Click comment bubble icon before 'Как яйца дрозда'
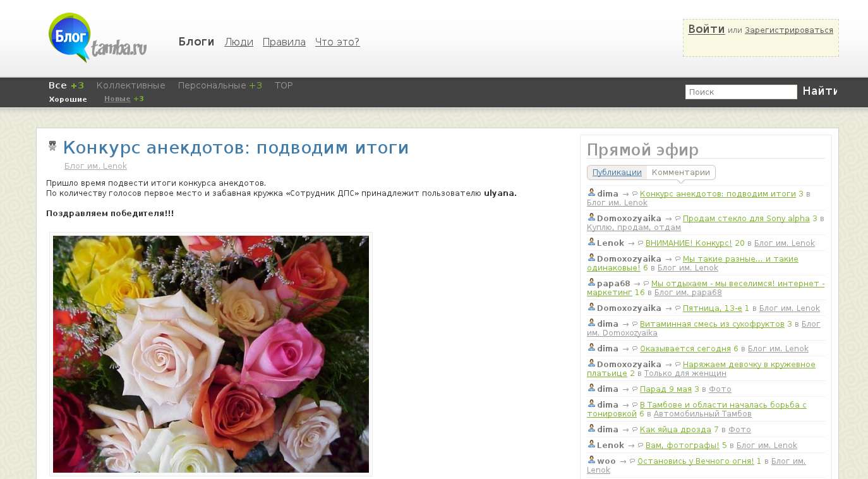The height and width of the screenshot is (479, 868). [635, 430]
